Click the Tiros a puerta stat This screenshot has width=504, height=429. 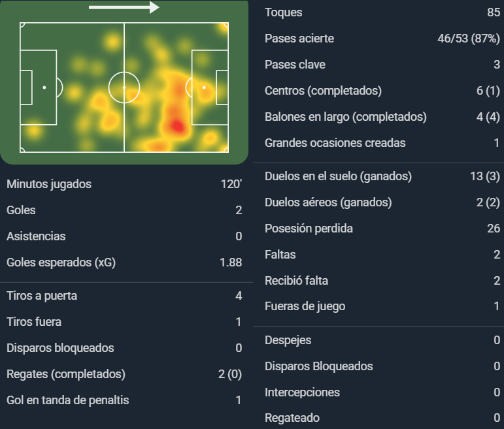[124, 296]
